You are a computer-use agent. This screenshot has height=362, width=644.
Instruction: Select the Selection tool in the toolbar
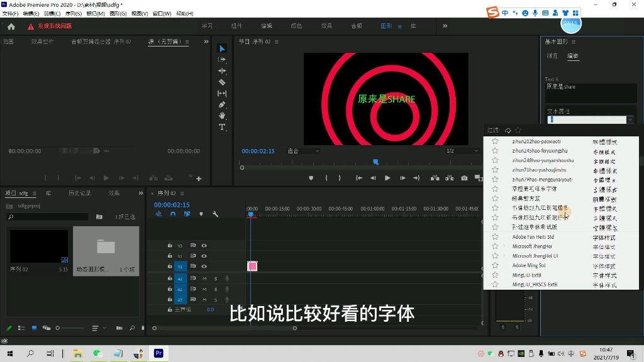click(221, 48)
